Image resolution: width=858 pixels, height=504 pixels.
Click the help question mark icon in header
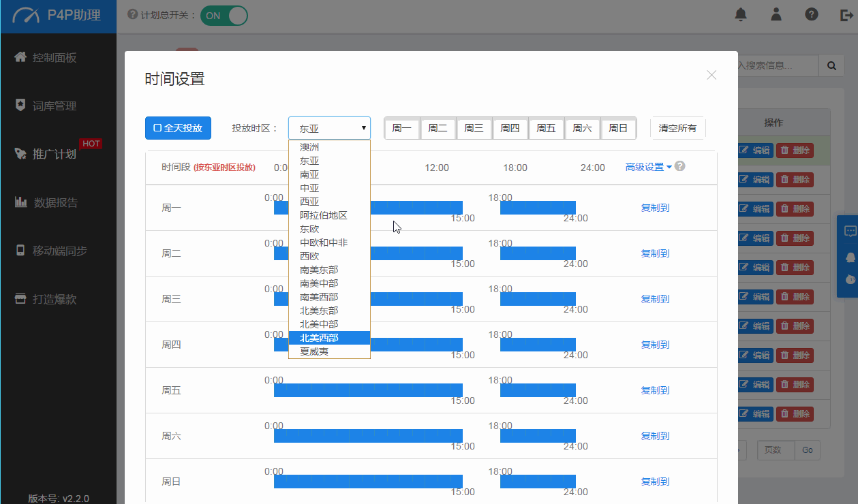(811, 15)
